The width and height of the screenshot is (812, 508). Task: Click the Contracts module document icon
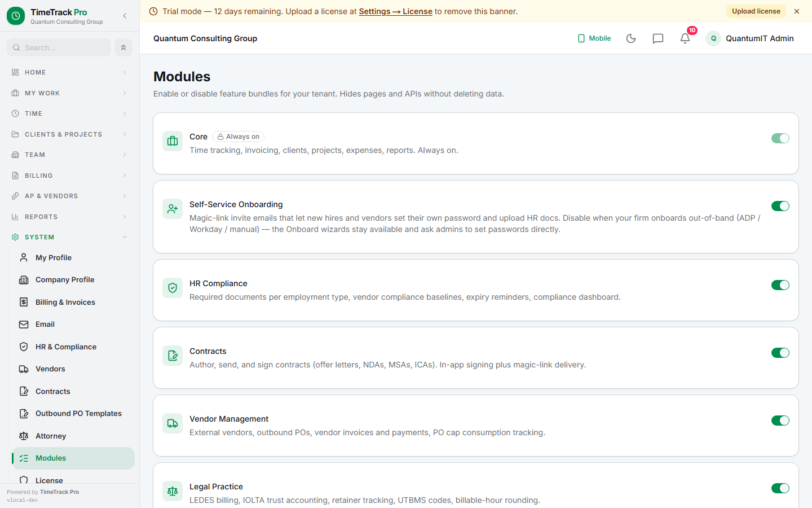pos(173,356)
